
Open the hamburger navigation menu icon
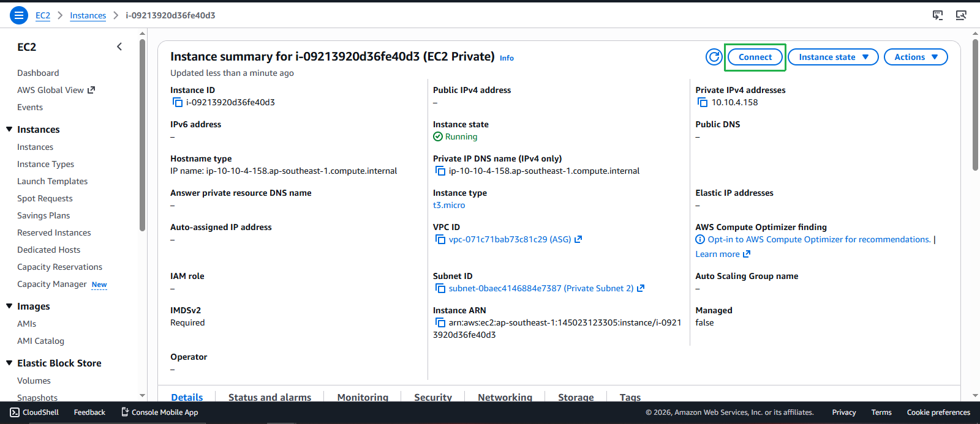click(19, 15)
